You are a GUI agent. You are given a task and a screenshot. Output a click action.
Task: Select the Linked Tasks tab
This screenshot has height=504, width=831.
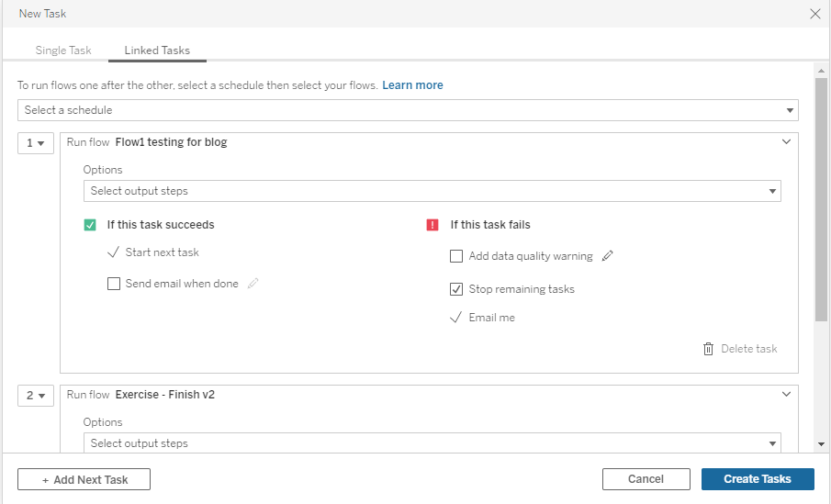(x=157, y=50)
